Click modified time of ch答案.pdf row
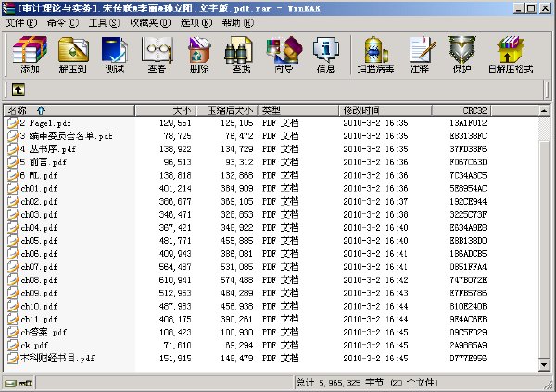This screenshot has height=392, width=556. pos(375,332)
